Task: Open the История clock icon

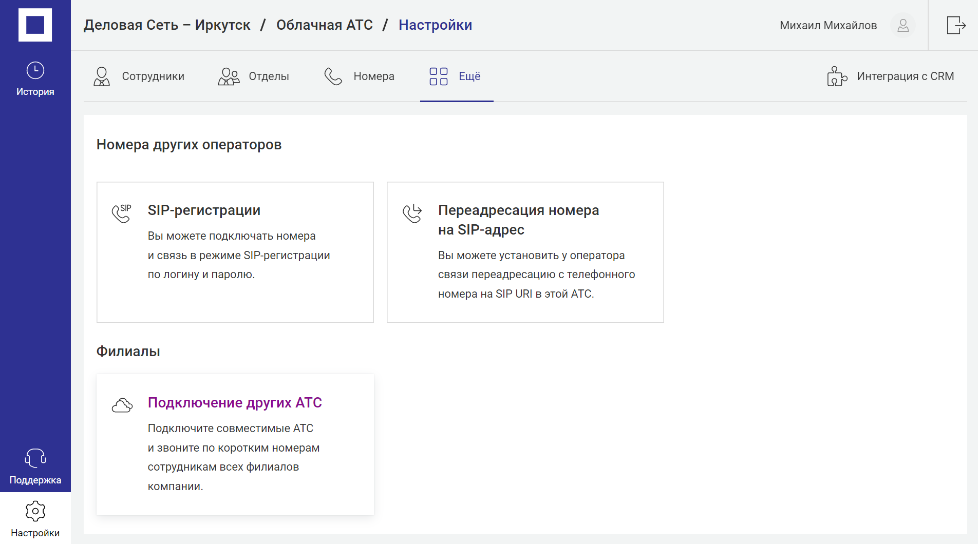Action: coord(35,70)
